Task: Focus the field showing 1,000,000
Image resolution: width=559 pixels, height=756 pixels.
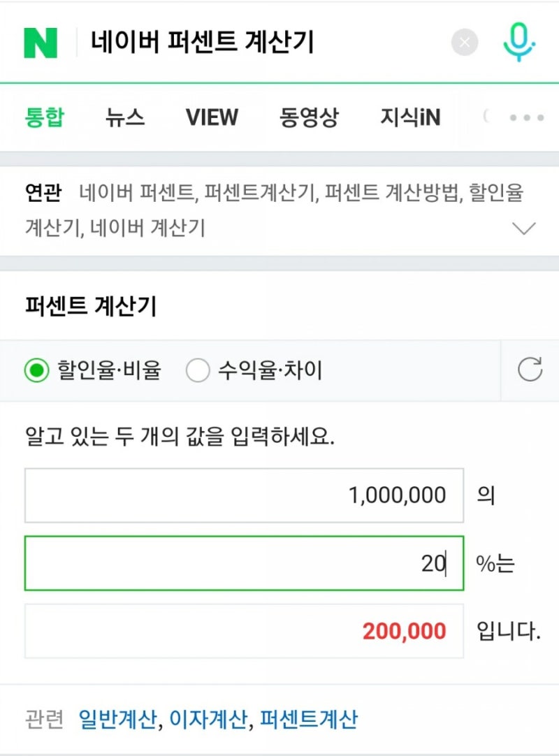Action: pyautogui.click(x=244, y=495)
